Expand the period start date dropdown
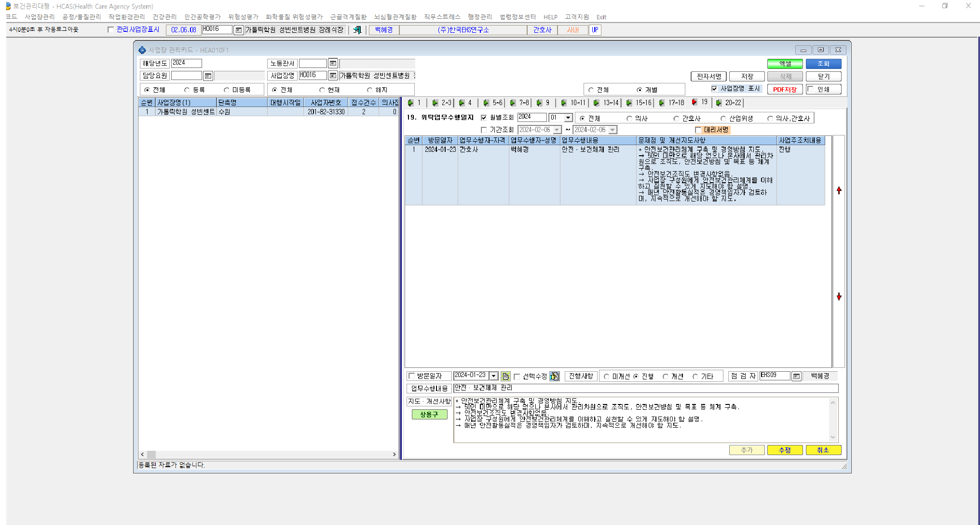The width and height of the screenshot is (980, 525). pyautogui.click(x=557, y=130)
